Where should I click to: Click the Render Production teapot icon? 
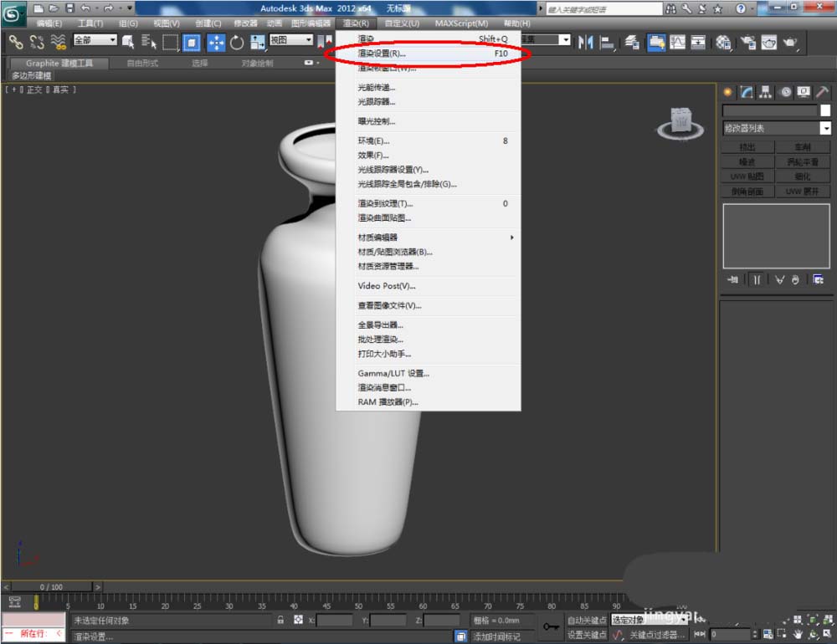coord(790,42)
